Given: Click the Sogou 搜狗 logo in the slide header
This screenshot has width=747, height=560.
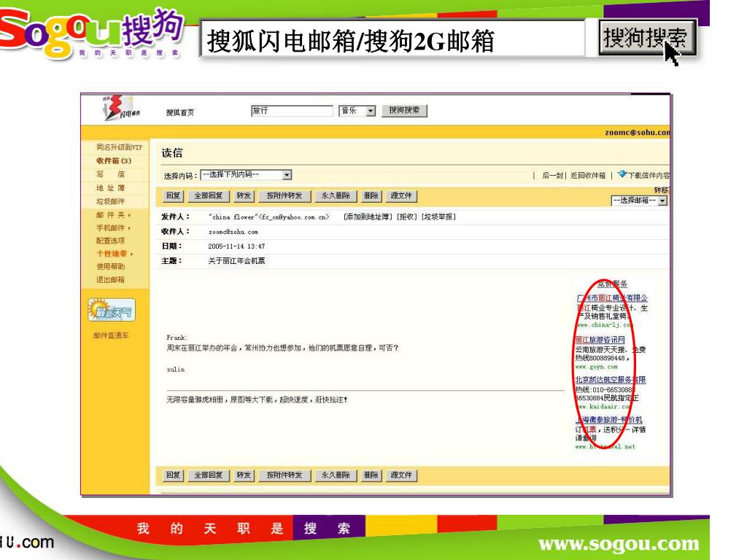Looking at the screenshot, I should 91,34.
